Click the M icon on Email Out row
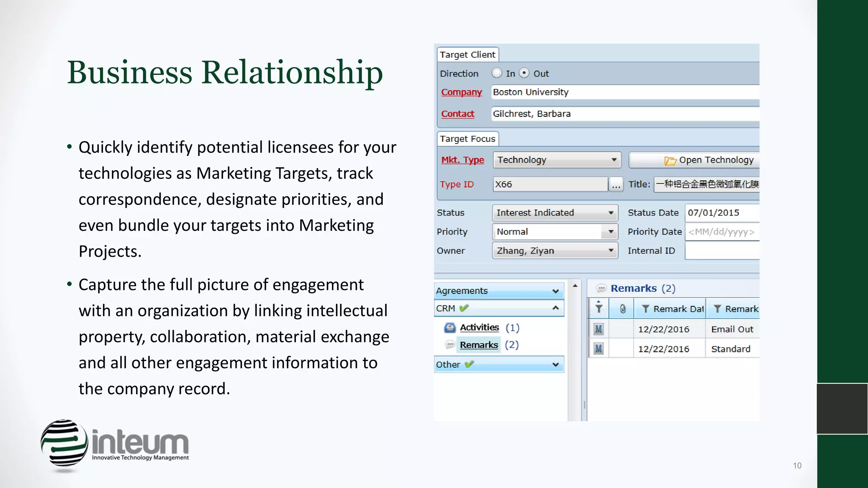The width and height of the screenshot is (868, 488). click(x=598, y=329)
